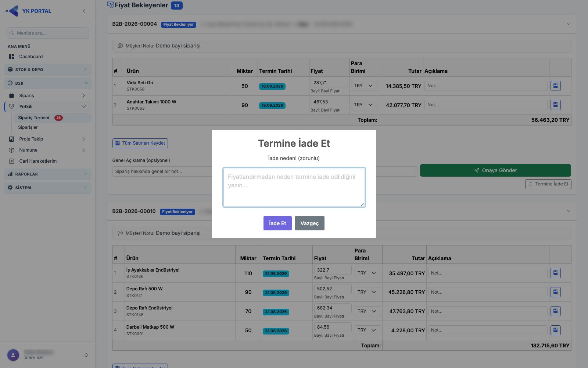Image resolution: width=588 pixels, height=368 pixels.
Task: Open currency dropdown for Anahtar Takımı 1000 W
Action: click(x=364, y=105)
